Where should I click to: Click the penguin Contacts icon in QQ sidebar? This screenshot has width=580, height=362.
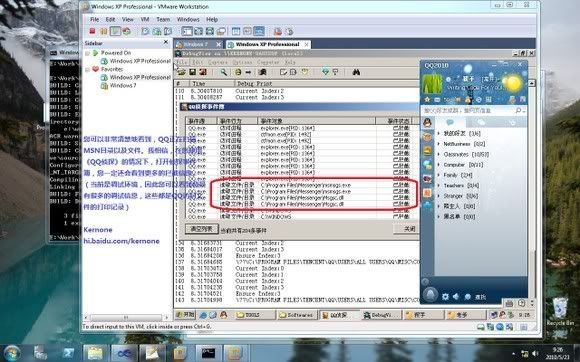(x=428, y=122)
